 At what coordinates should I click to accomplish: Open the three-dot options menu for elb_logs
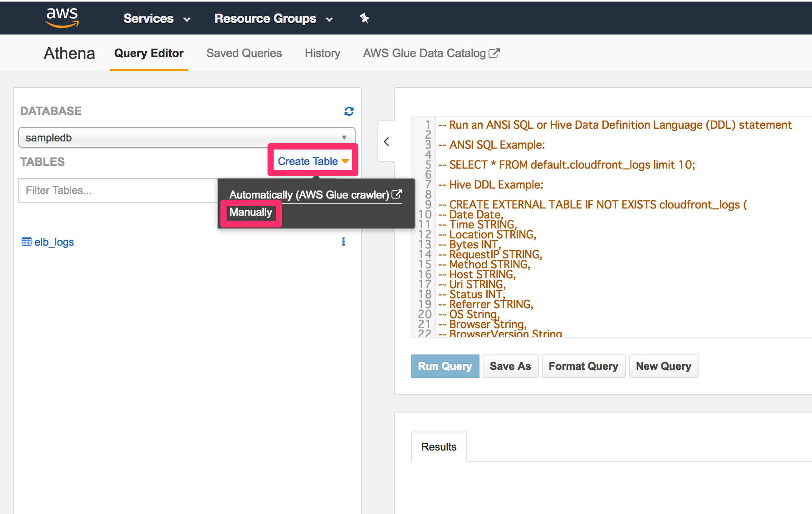pyautogui.click(x=343, y=242)
